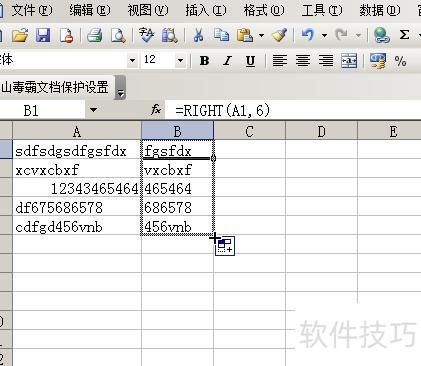The image size is (421, 366).
Task: Click the Undo arrow icon
Action: click(x=308, y=35)
